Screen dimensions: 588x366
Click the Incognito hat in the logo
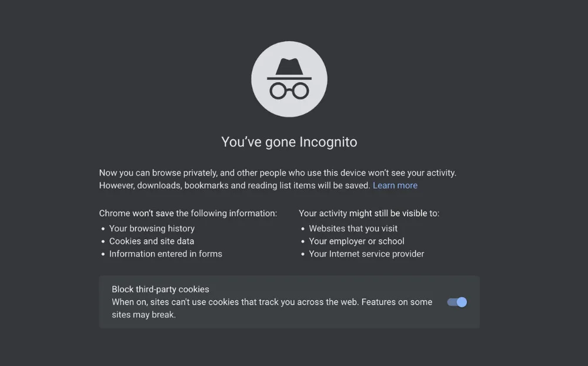(289, 69)
